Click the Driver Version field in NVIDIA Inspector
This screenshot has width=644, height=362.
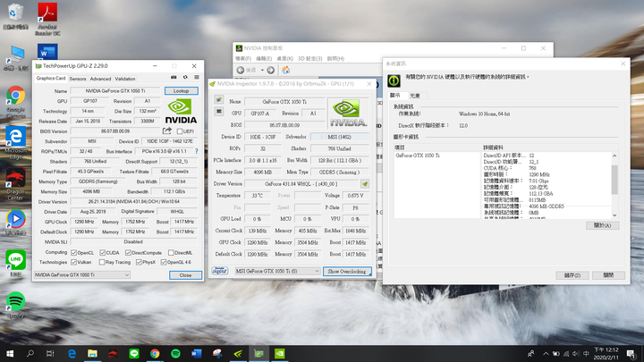(302, 184)
